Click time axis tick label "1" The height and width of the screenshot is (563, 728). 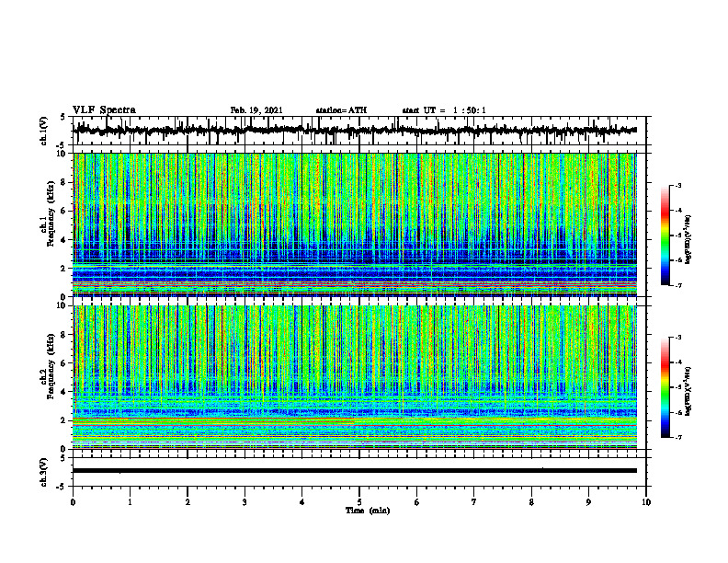click(130, 502)
